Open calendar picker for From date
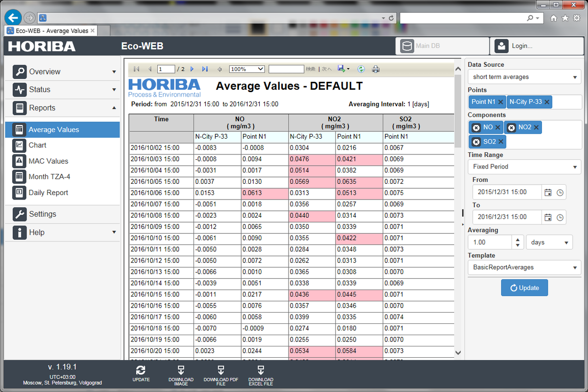Screen dimensions: 588x392 [x=548, y=192]
